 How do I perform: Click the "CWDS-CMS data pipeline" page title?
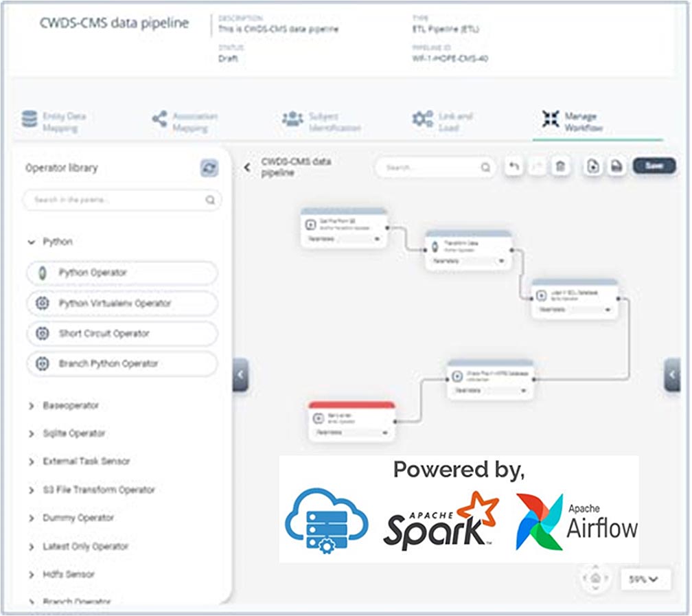click(114, 23)
